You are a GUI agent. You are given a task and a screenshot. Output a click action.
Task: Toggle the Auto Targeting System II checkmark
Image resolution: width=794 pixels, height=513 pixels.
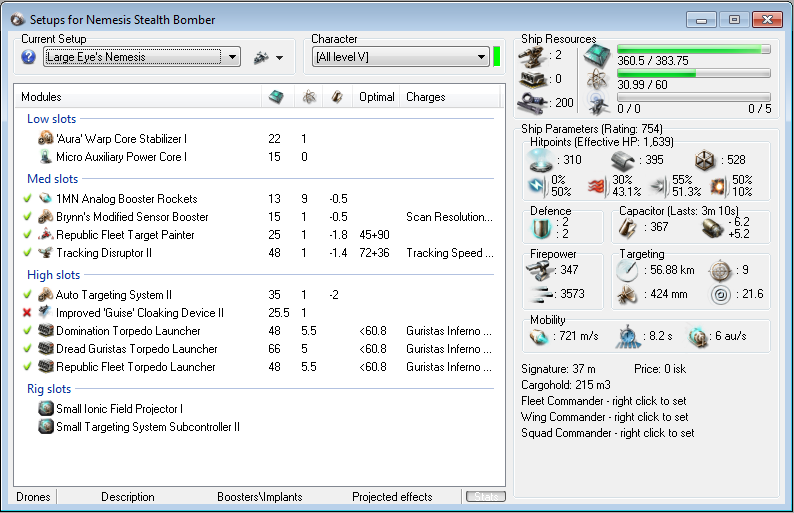[27, 294]
